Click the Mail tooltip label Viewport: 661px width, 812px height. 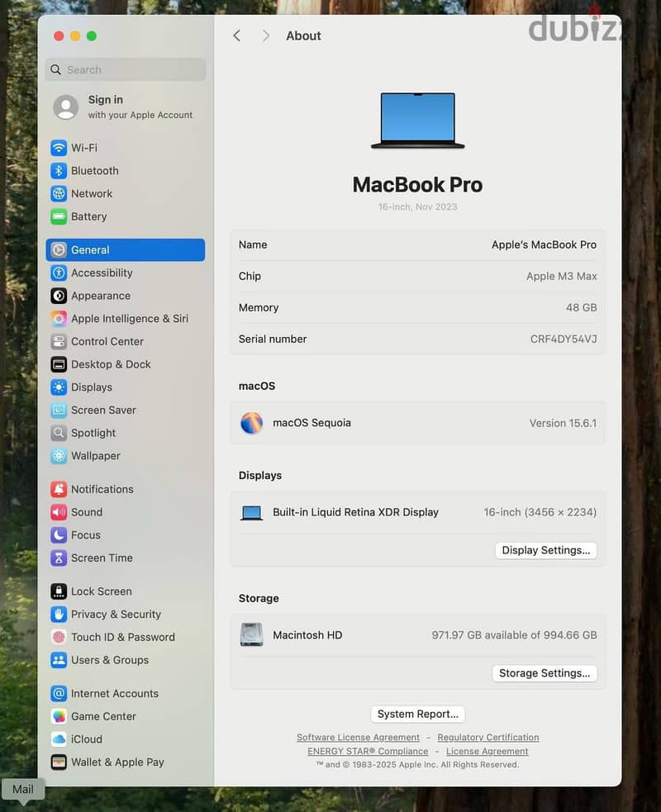point(23,789)
